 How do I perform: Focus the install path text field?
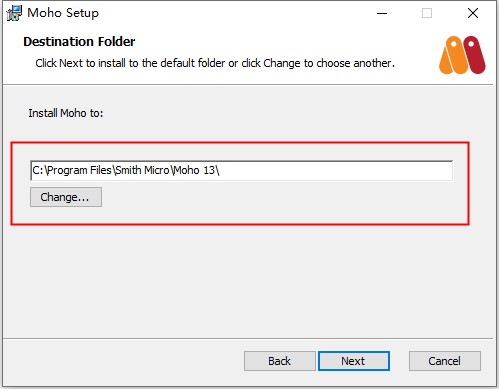click(x=241, y=171)
